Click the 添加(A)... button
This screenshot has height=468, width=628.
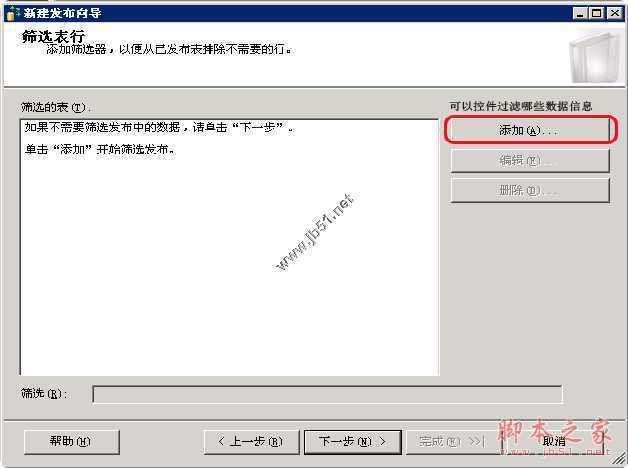(x=530, y=130)
